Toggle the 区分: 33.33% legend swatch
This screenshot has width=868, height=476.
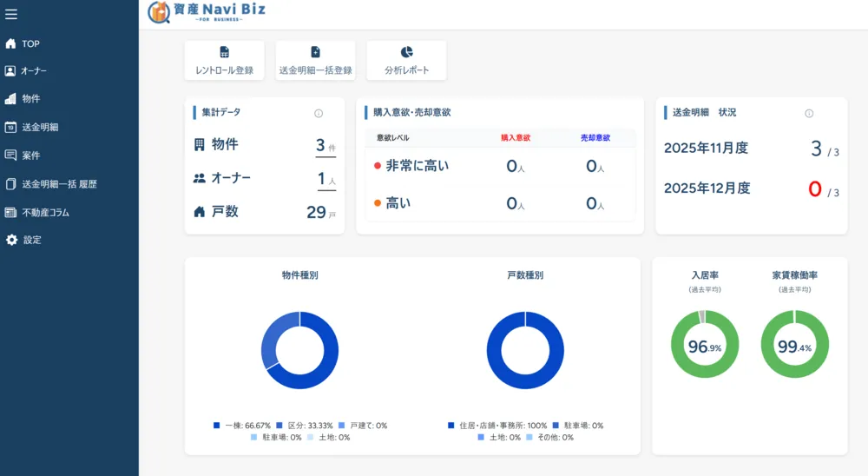279,426
